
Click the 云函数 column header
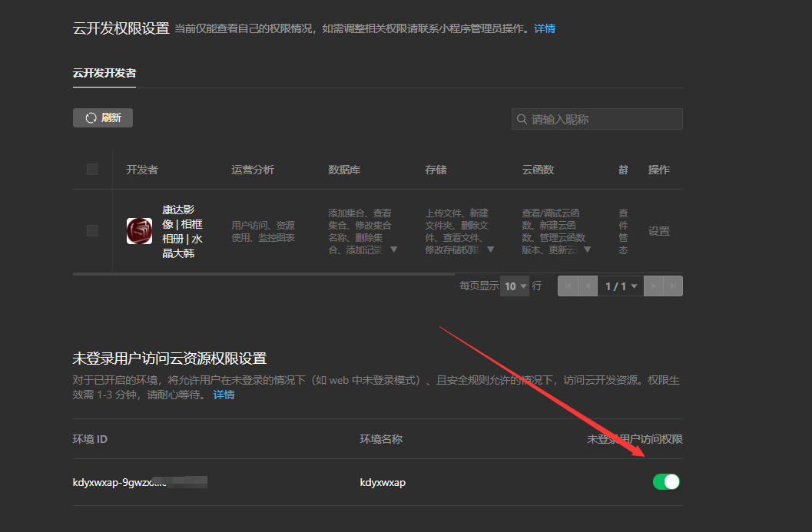click(538, 170)
